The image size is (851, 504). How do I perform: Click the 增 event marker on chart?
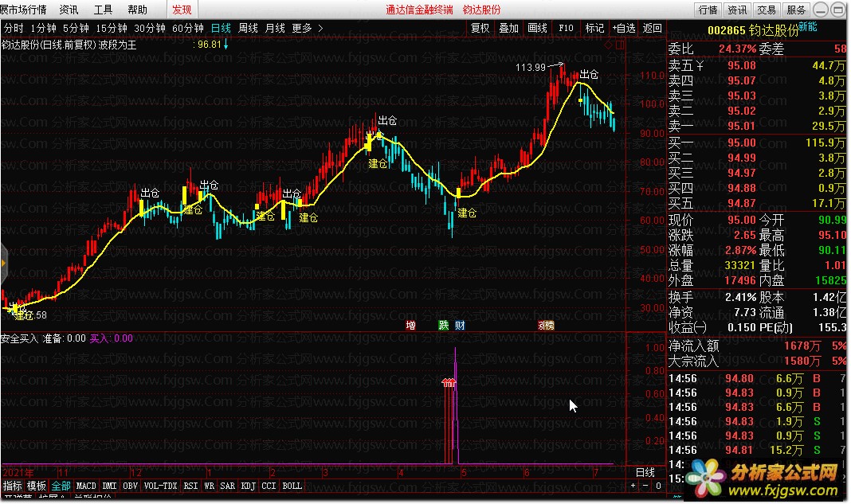click(x=411, y=325)
